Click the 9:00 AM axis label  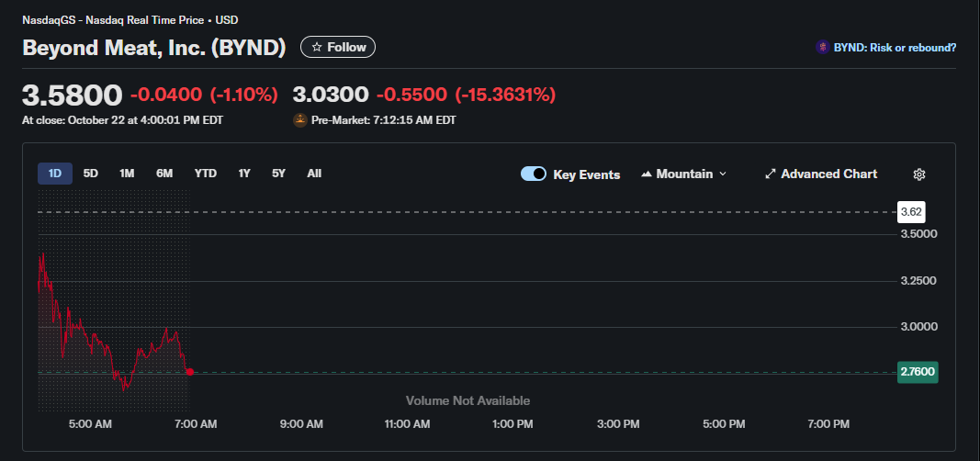(302, 424)
